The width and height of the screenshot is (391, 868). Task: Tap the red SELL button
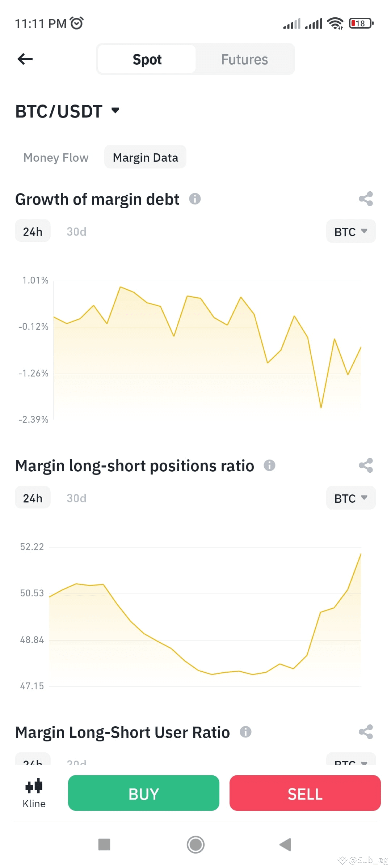(305, 793)
